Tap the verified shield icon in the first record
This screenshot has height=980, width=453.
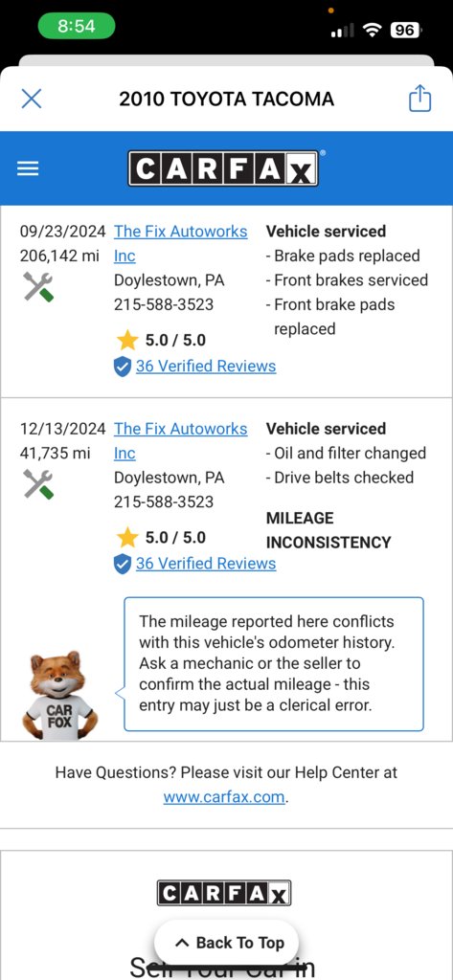click(123, 367)
